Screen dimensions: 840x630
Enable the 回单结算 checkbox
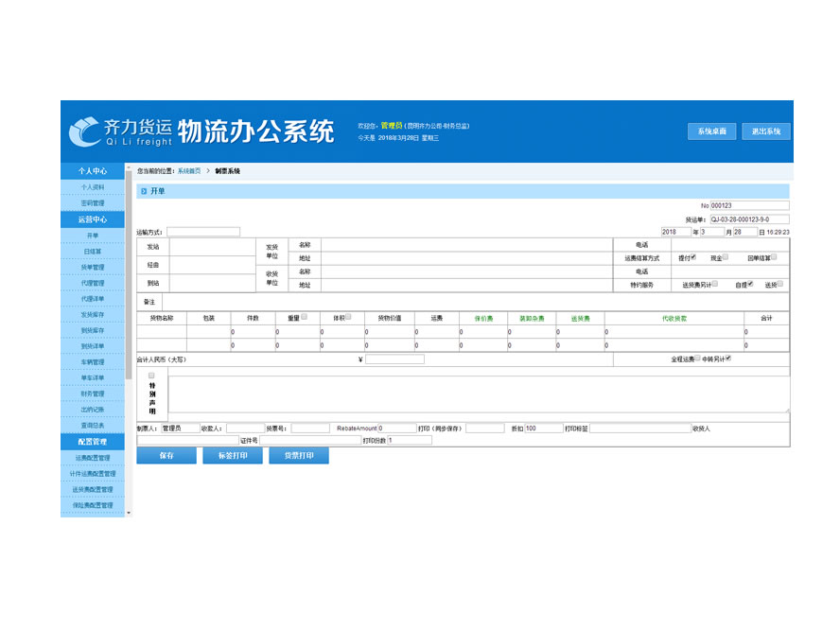pyautogui.click(x=773, y=256)
